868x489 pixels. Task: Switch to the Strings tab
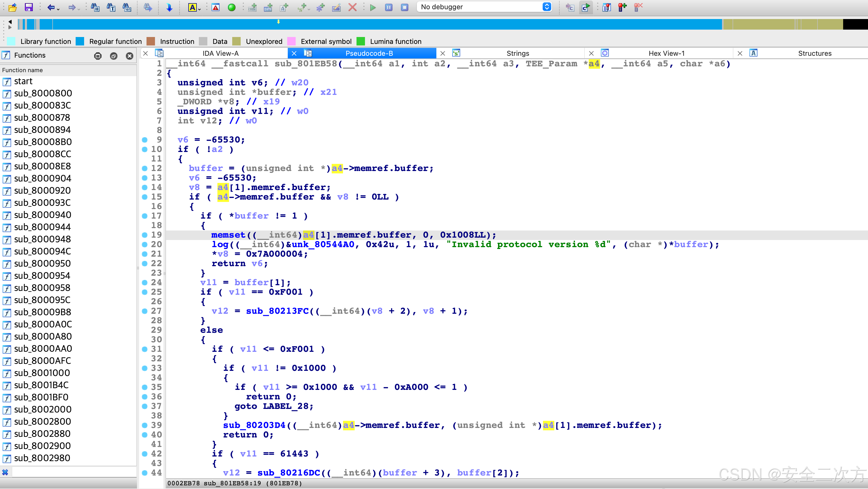coord(518,53)
